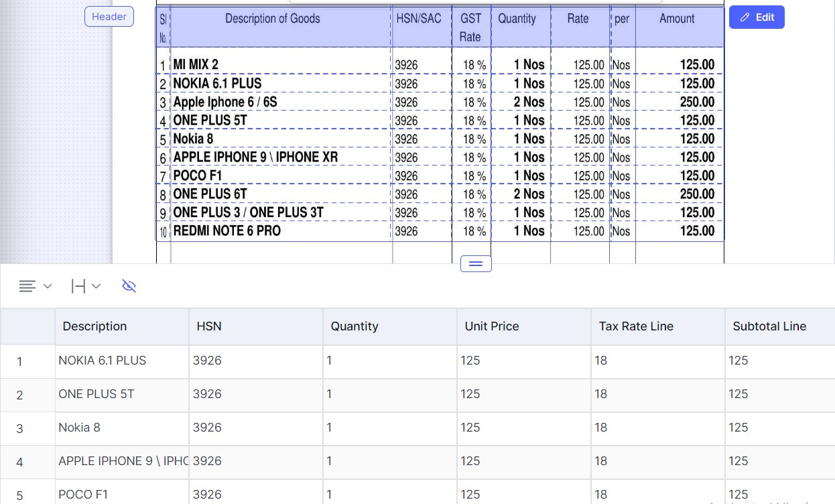Screen dimensions: 835x504
Task: Click the Edit button with pencil
Action: 757,17
